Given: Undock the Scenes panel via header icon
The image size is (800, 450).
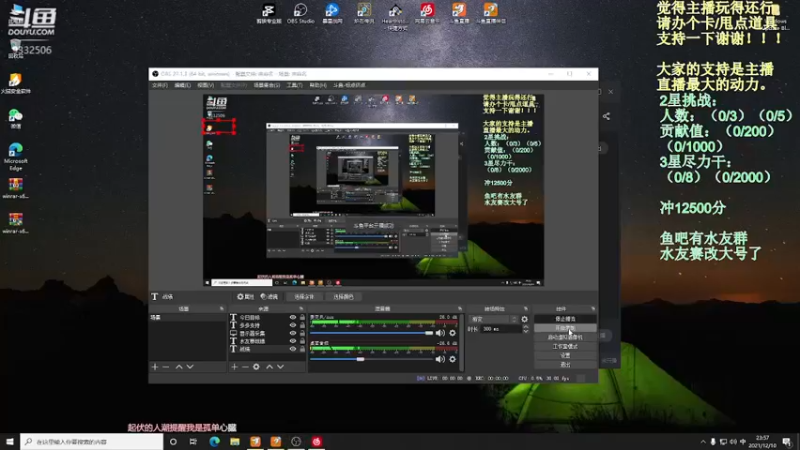Looking at the screenshot, I should click(x=221, y=309).
